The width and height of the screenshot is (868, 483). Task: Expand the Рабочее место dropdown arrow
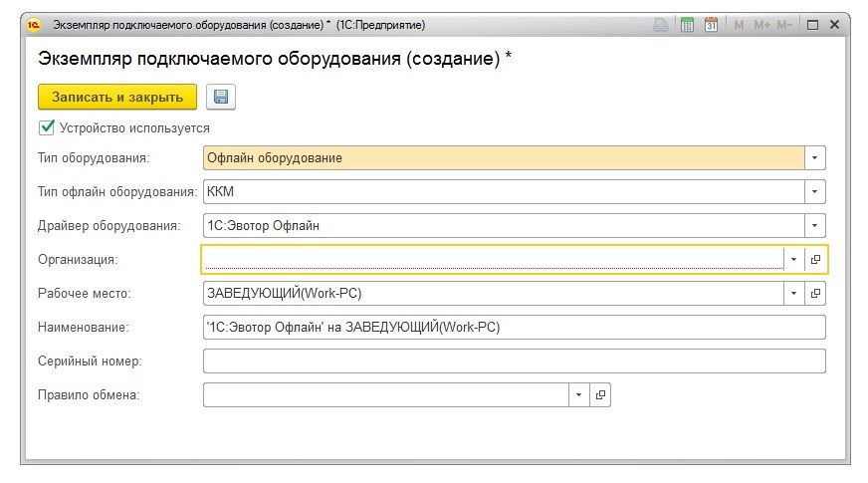793,293
